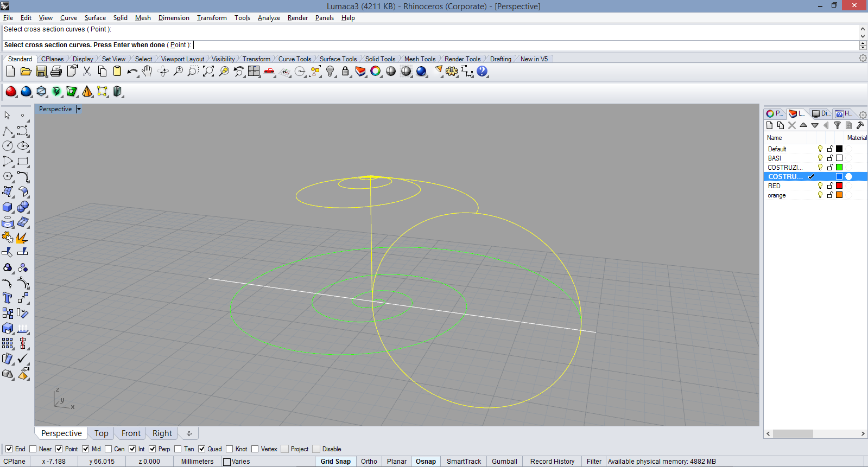Toggle the Mid osnap checkbox
Screen dimensions: 868x467
(x=86, y=449)
